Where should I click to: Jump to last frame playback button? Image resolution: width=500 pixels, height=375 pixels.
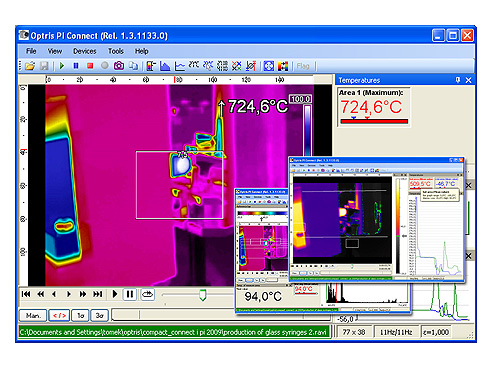coord(98,294)
